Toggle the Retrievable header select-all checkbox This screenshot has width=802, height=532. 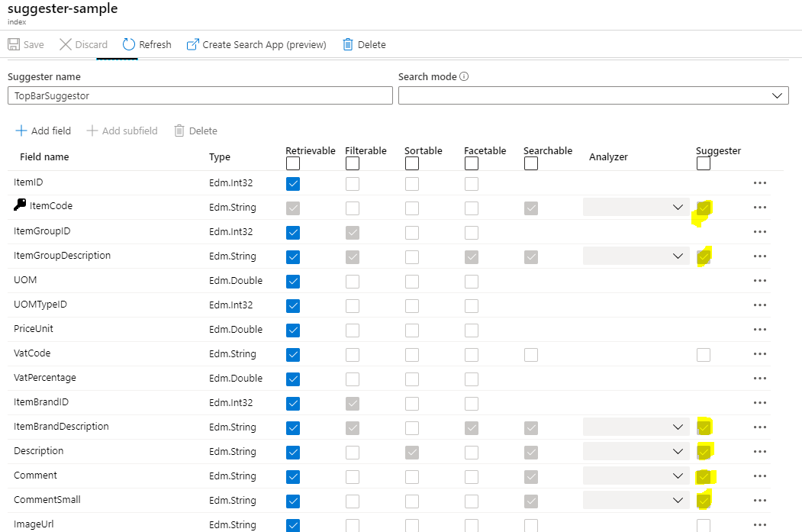pos(293,163)
